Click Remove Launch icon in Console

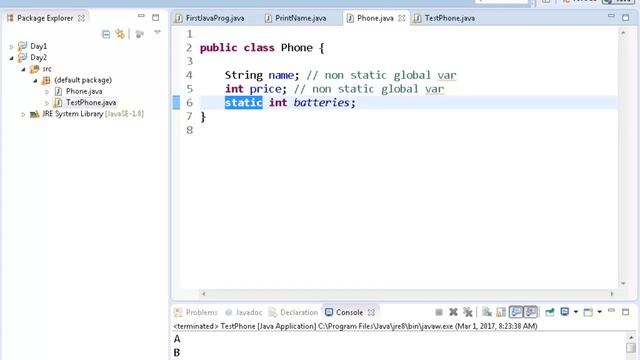point(453,312)
